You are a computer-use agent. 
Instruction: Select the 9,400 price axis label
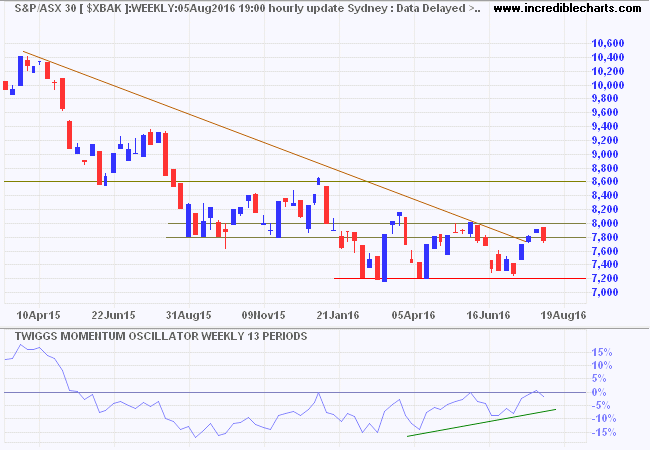pos(607,126)
